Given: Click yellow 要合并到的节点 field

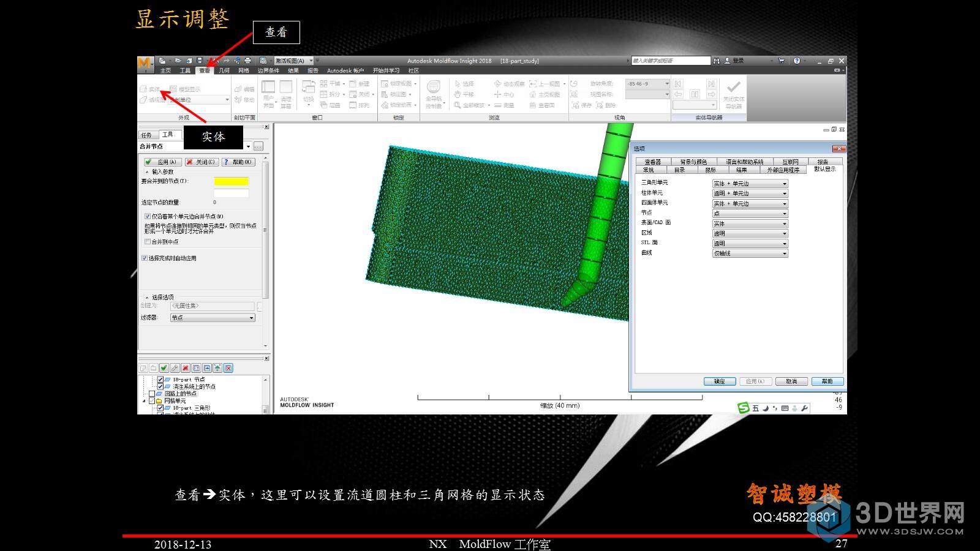Looking at the screenshot, I should [x=231, y=181].
